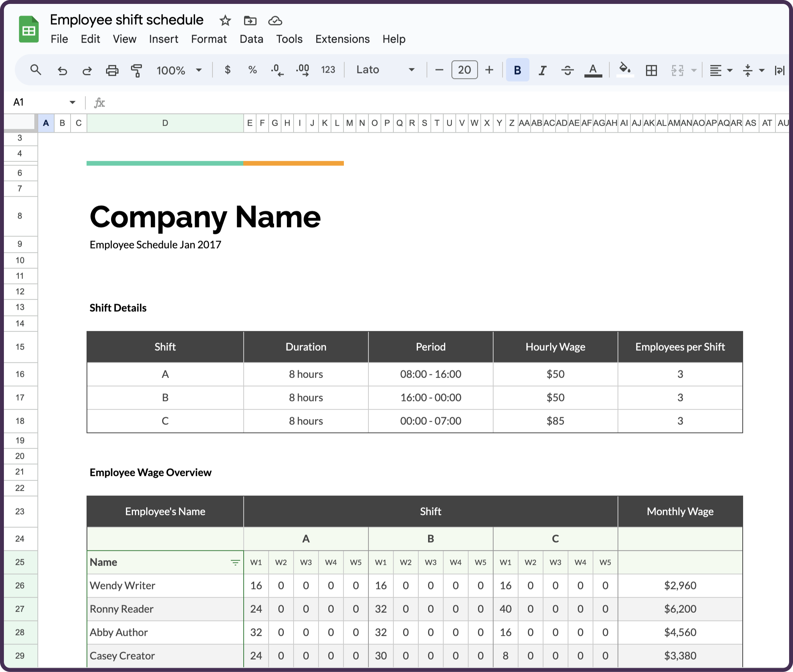Image resolution: width=793 pixels, height=672 pixels.
Task: Click the move to folder icon
Action: [250, 20]
